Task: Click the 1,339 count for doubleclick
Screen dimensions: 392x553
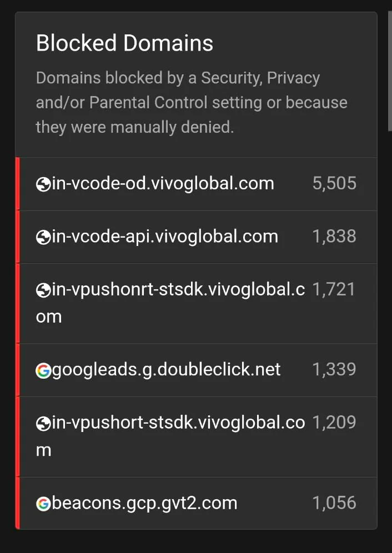Action: click(x=334, y=370)
